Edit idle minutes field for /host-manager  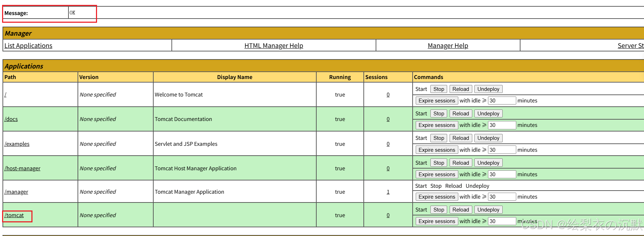[x=502, y=174]
